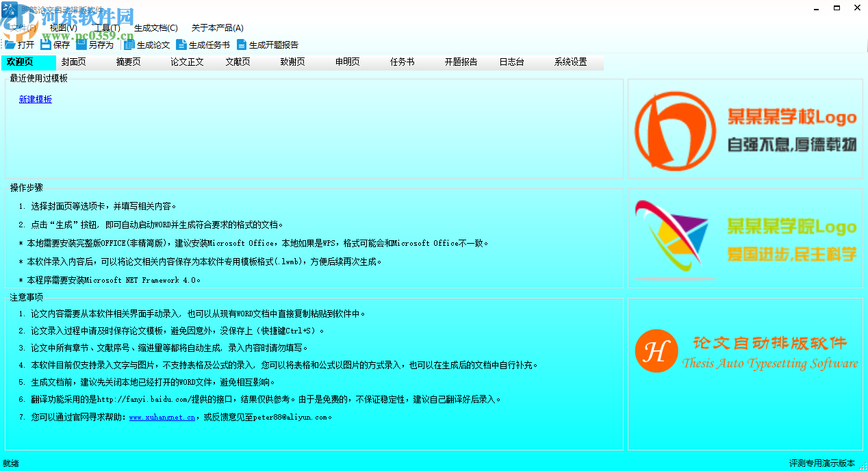Open the 工具(T) menu
This screenshot has height=471, width=868.
(107, 28)
